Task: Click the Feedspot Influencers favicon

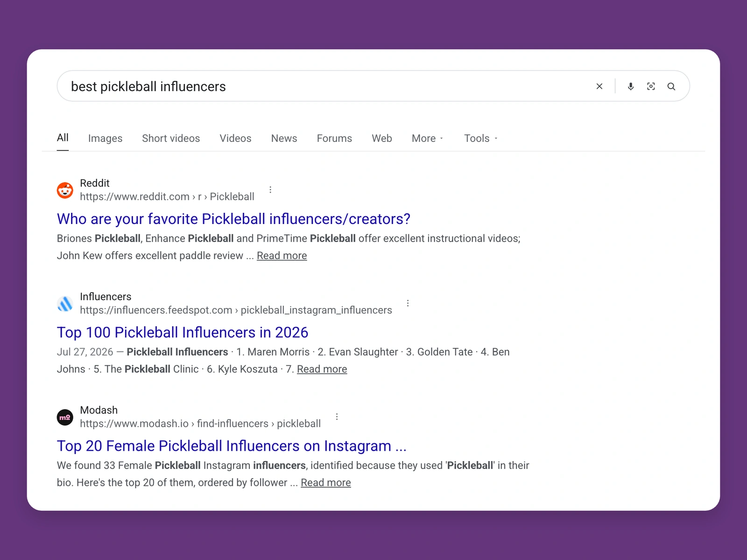Action: coord(65,303)
